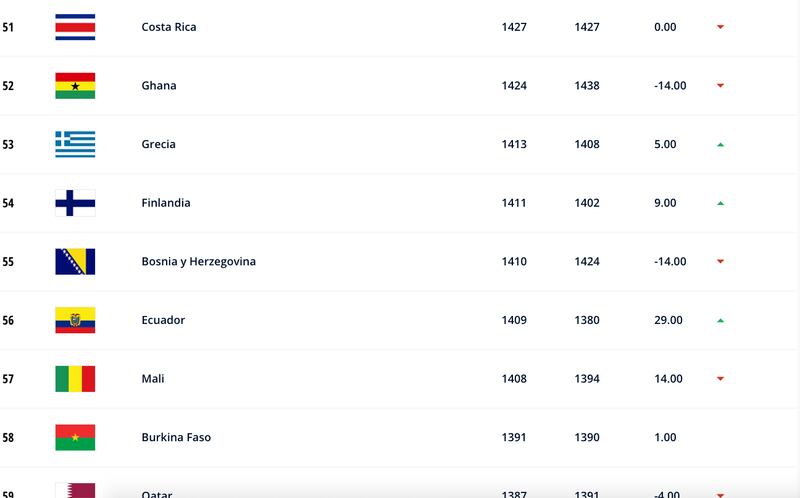Click Ghana's -14.00 points change

point(670,86)
